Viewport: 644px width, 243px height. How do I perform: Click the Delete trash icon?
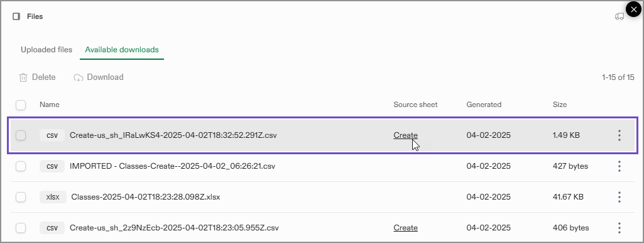[23, 77]
